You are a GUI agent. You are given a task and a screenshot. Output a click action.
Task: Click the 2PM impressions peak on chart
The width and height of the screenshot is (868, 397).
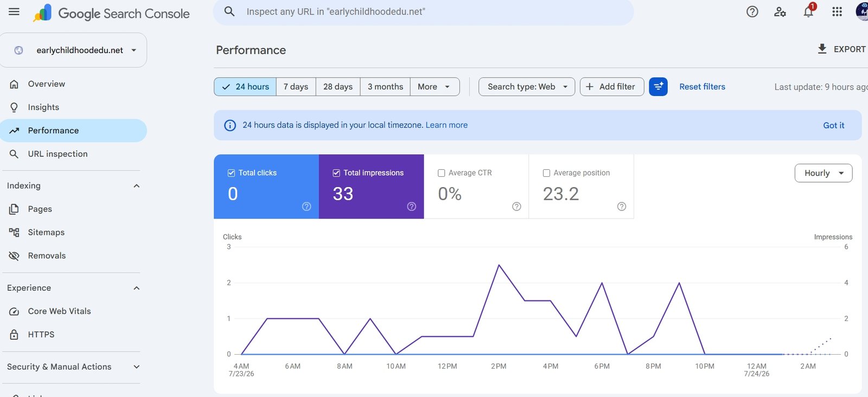pos(499,265)
